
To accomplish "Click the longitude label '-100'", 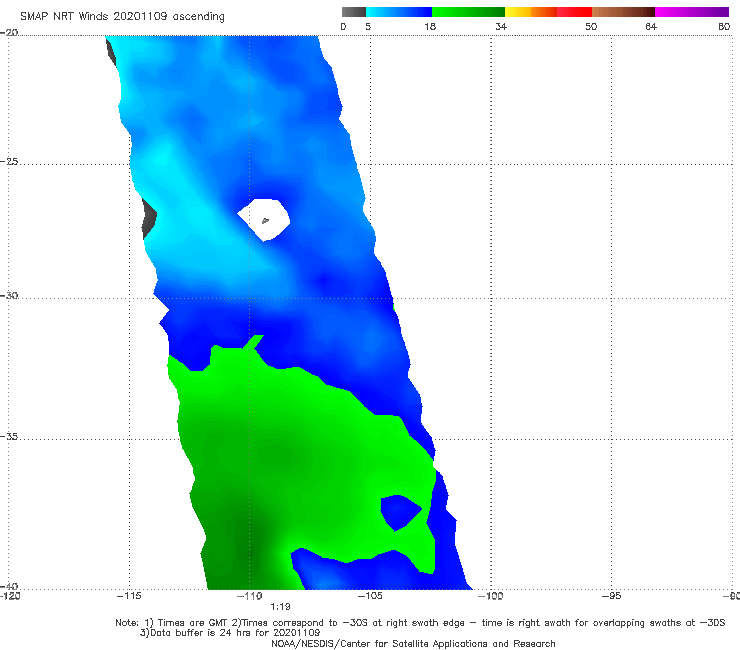I will click(491, 596).
